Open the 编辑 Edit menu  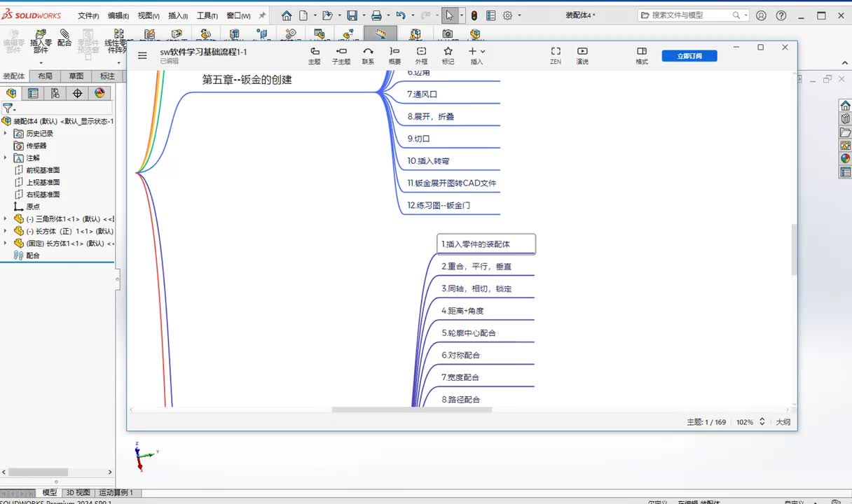[x=118, y=15]
